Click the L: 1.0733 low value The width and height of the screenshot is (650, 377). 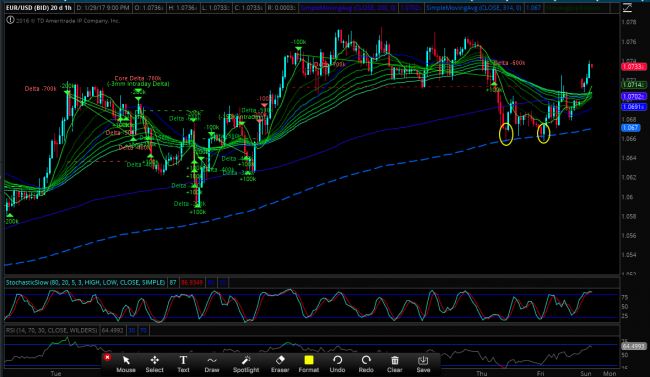pyautogui.click(x=216, y=7)
